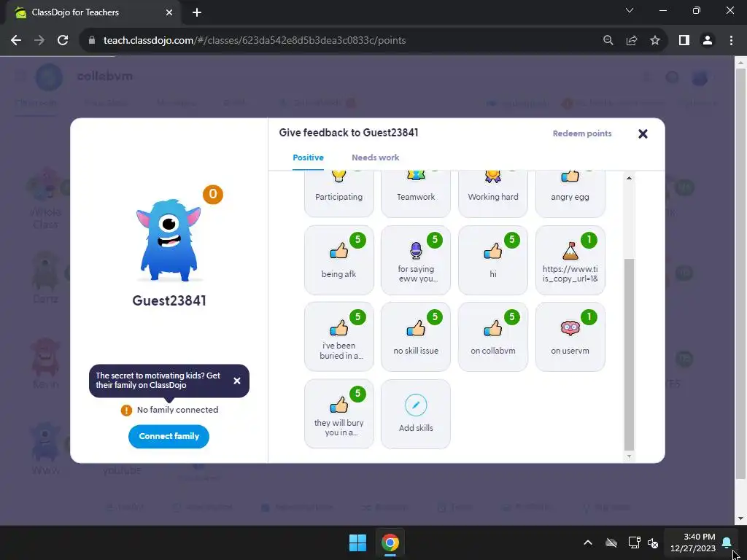This screenshot has height=560, width=747.
Task: Click the Guest23841 student name
Action: (169, 300)
